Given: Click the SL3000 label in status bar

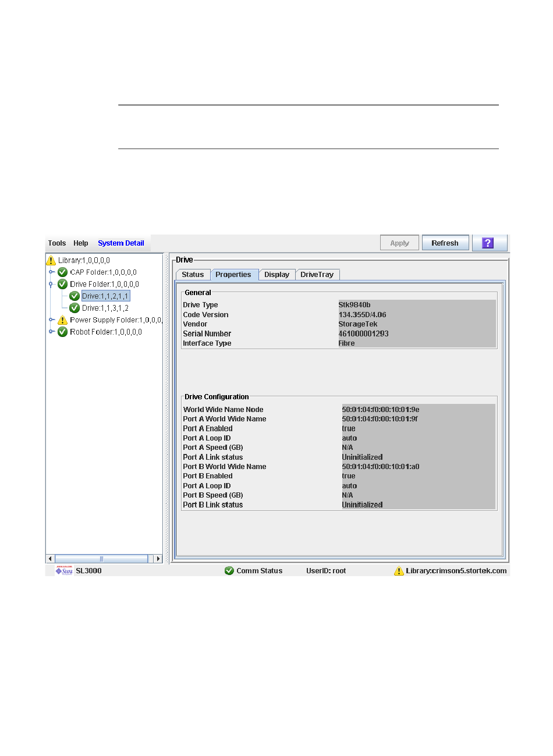Looking at the screenshot, I should click(88, 571).
